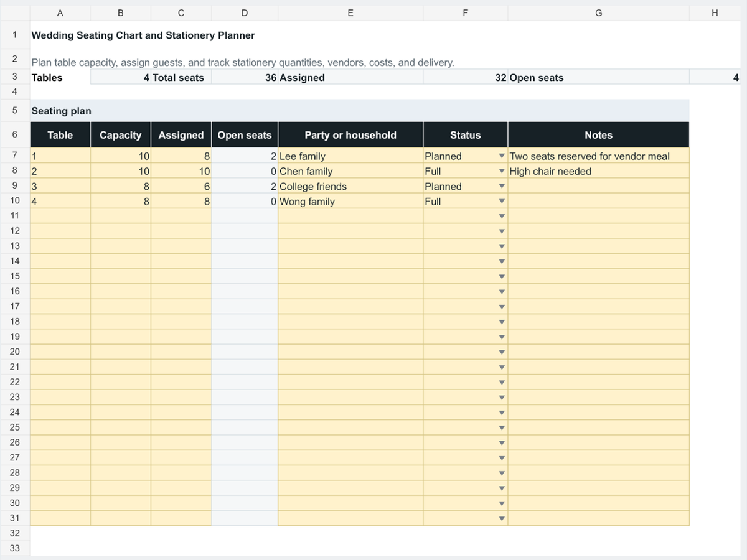Select column D header
747x560 pixels.
click(244, 12)
